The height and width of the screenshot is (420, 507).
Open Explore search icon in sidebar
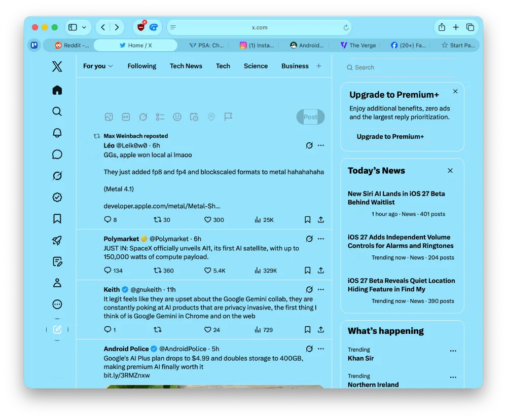pyautogui.click(x=57, y=111)
